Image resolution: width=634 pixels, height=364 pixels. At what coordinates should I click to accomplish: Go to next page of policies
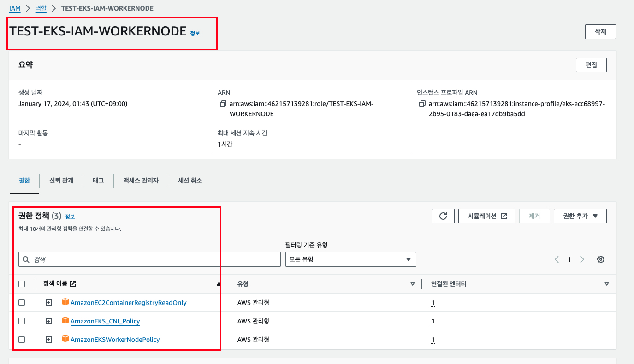582,259
